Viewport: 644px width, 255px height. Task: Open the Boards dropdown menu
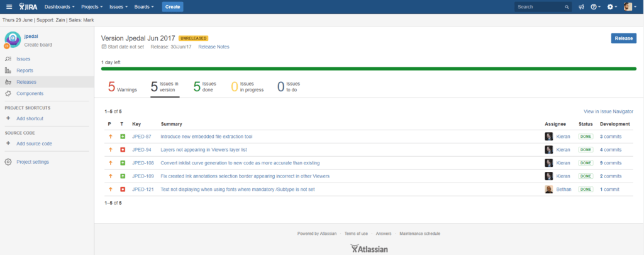[144, 7]
